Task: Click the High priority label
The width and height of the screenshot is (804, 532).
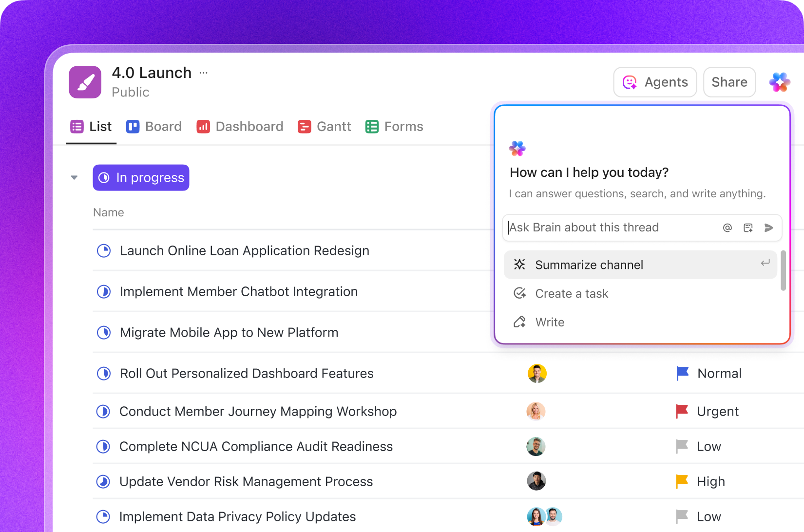Action: pyautogui.click(x=711, y=482)
